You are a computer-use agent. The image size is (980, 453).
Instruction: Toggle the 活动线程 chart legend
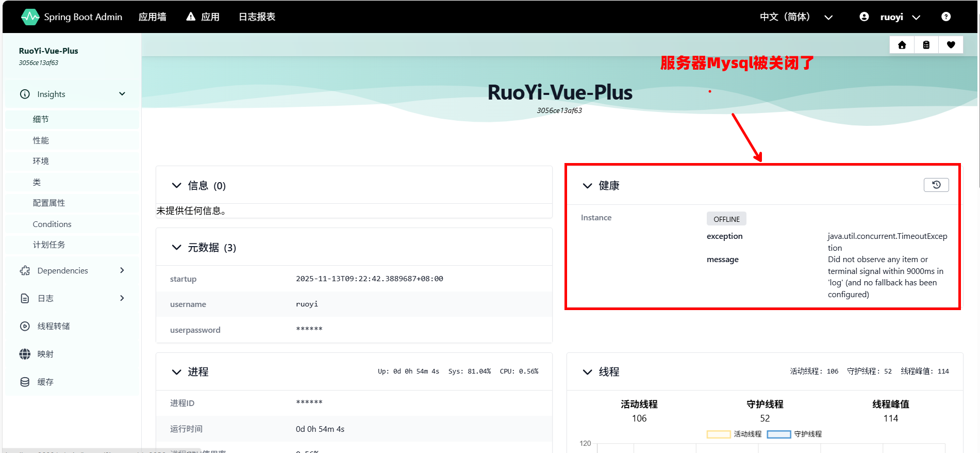tap(734, 434)
